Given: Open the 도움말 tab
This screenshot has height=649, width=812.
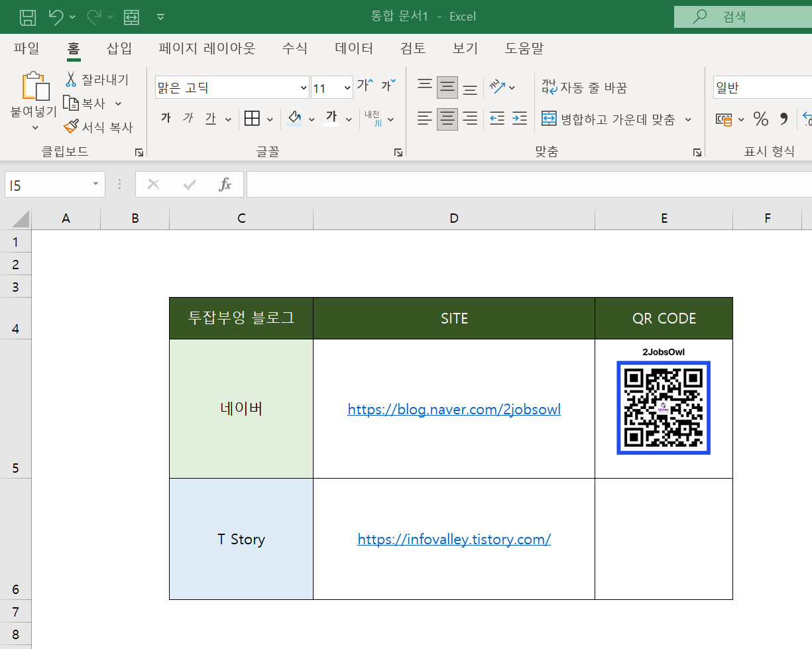Looking at the screenshot, I should tap(524, 48).
